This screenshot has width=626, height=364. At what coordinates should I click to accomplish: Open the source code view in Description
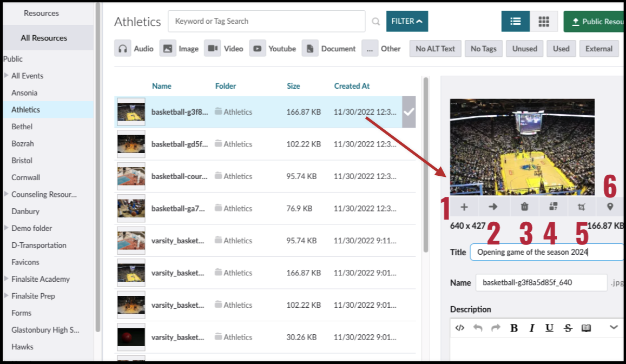click(x=459, y=328)
